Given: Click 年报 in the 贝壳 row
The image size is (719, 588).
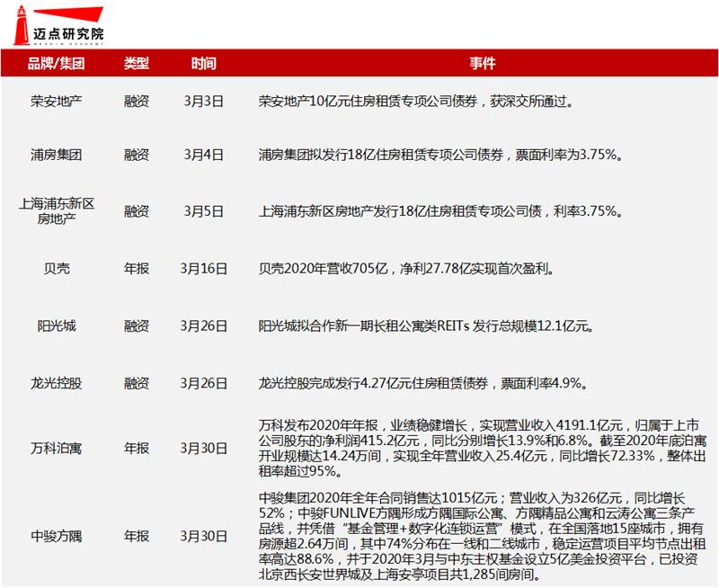Looking at the screenshot, I should point(137,268).
